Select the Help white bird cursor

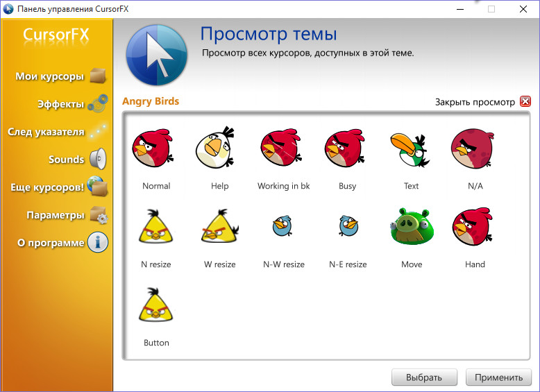pyautogui.click(x=215, y=148)
